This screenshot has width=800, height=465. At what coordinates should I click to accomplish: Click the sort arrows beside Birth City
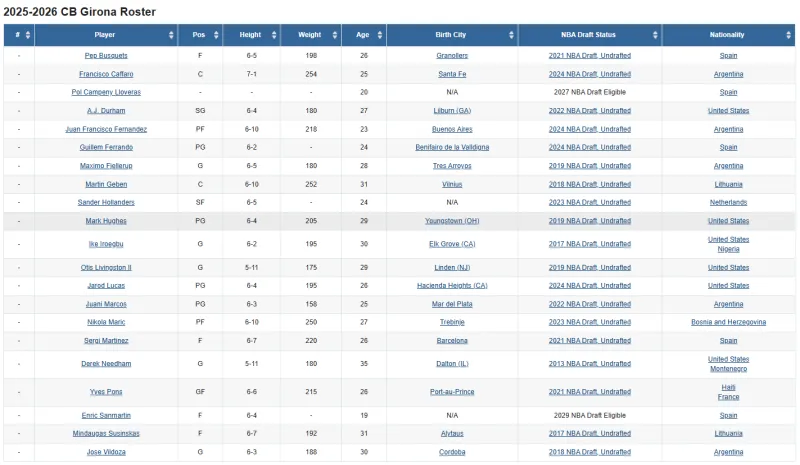click(x=510, y=35)
